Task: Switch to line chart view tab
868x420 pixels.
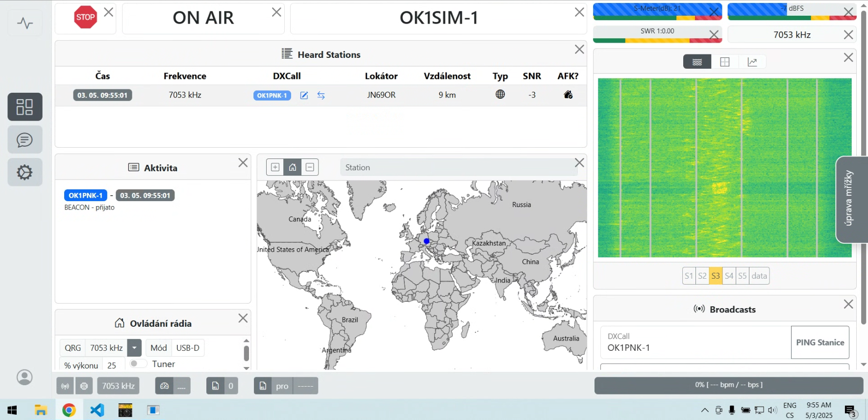Action: (x=752, y=62)
